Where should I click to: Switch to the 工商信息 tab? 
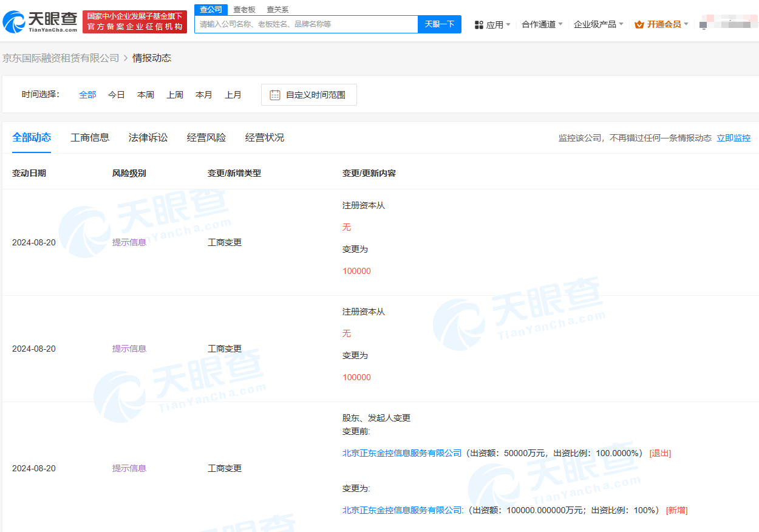(x=90, y=137)
